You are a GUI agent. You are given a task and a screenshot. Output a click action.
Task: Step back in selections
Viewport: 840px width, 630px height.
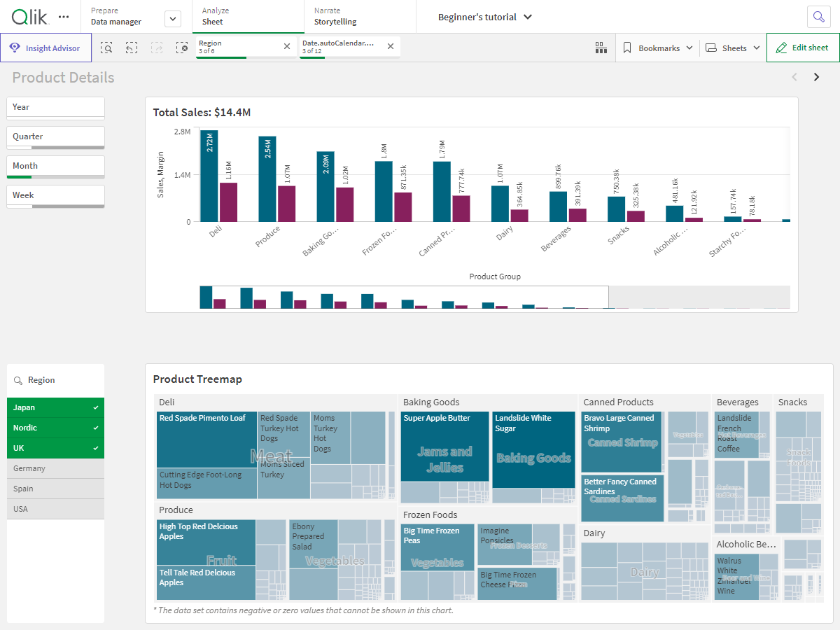click(x=132, y=48)
